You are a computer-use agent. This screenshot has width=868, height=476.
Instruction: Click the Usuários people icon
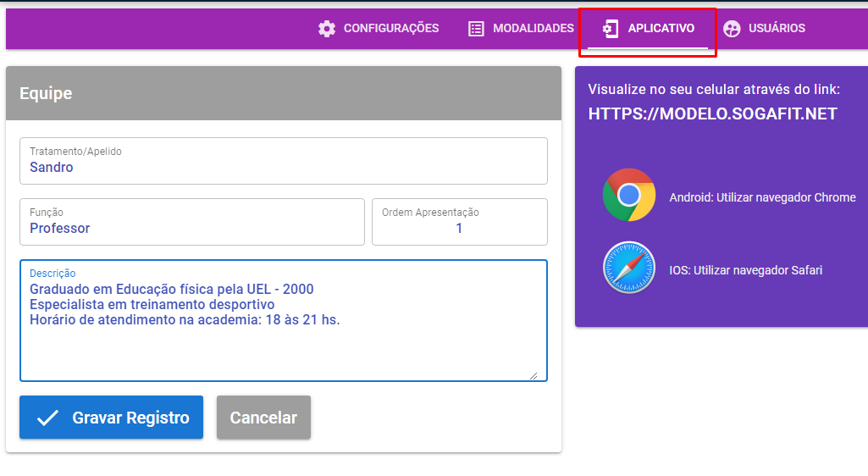[x=732, y=29]
